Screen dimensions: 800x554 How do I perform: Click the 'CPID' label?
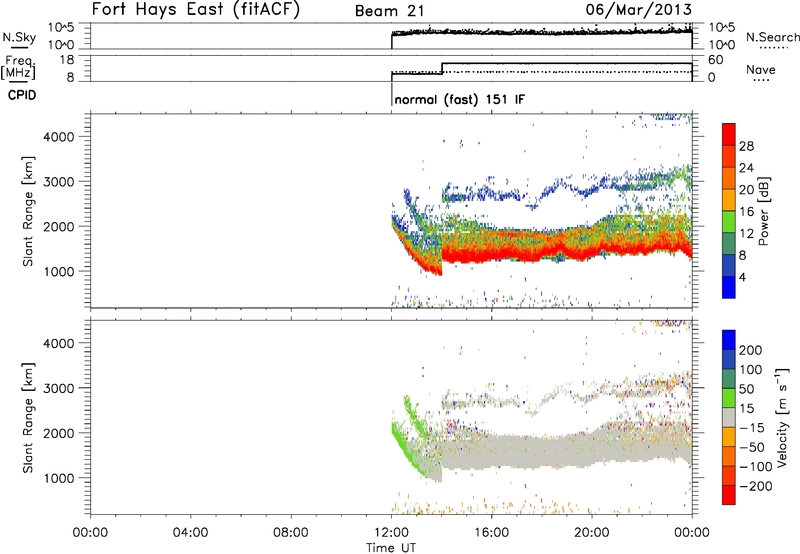22,95
